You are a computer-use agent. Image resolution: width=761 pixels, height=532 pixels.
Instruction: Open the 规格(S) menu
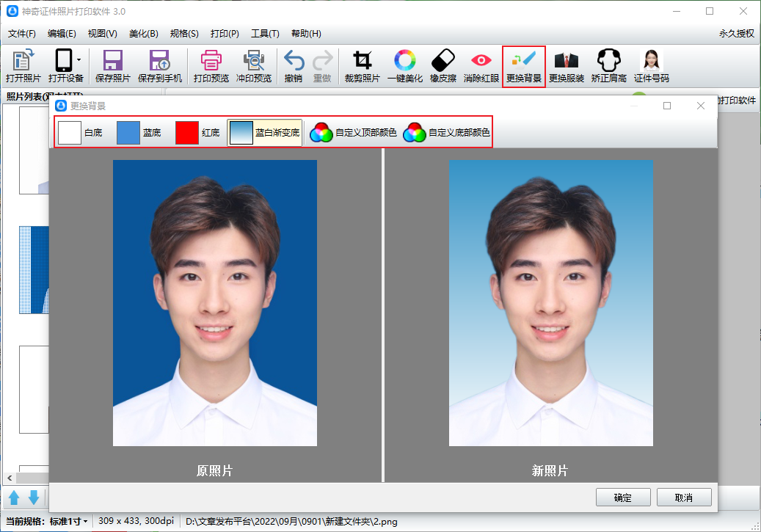(x=184, y=34)
